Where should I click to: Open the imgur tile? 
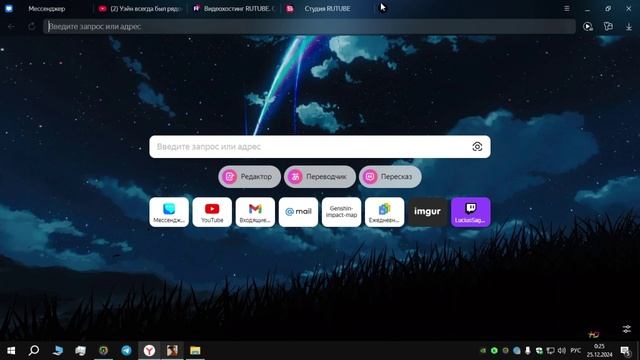click(427, 212)
